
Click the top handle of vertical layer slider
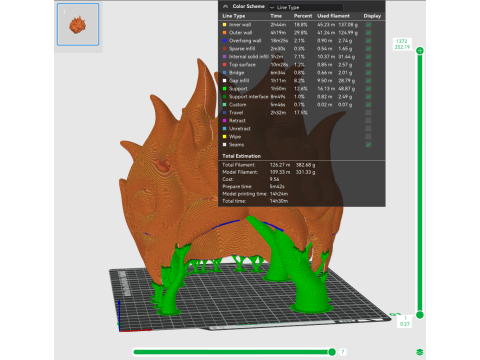420,51
